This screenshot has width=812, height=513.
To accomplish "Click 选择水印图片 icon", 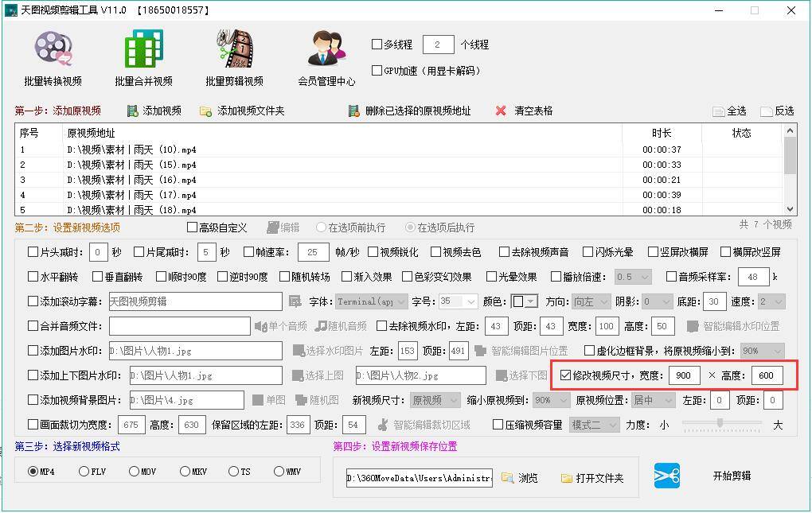I will tap(299, 351).
